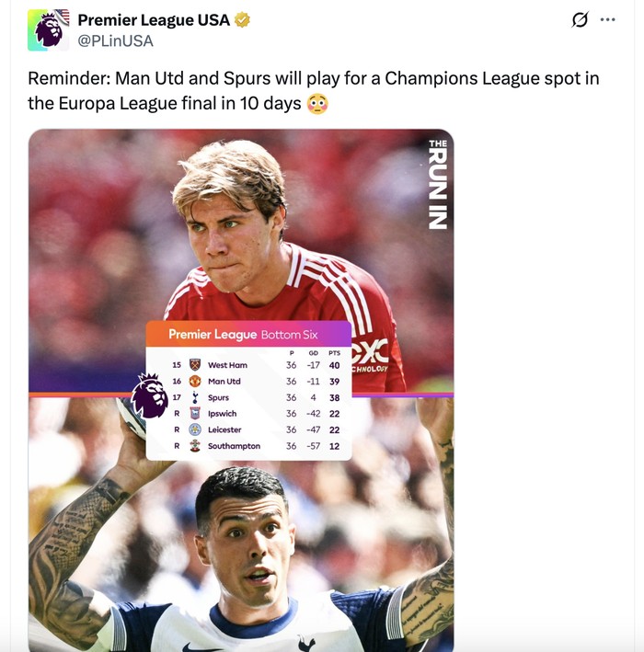Open the Premier League USA profile avatar
644x652 pixels.
coord(48,30)
